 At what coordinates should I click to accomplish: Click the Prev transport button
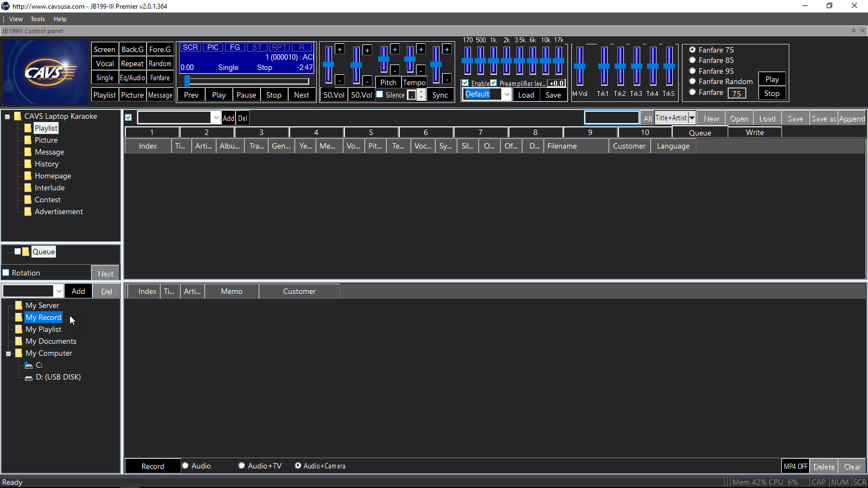tap(192, 95)
